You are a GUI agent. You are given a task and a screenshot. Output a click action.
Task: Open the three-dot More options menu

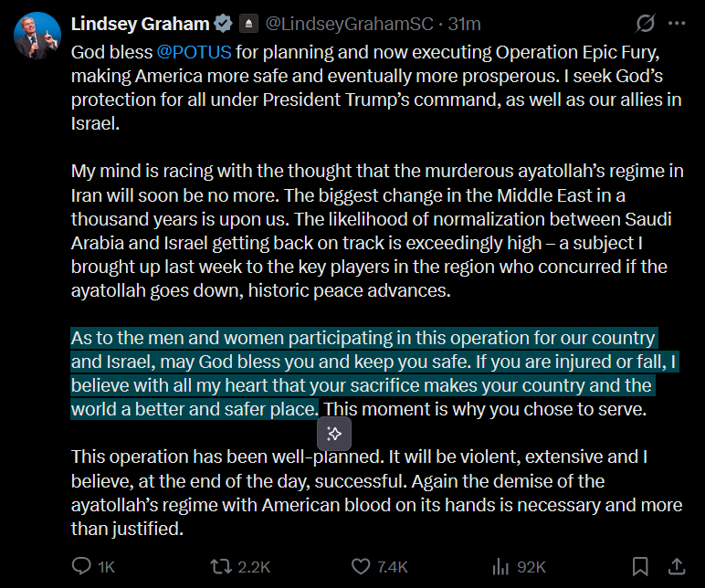pos(677,24)
